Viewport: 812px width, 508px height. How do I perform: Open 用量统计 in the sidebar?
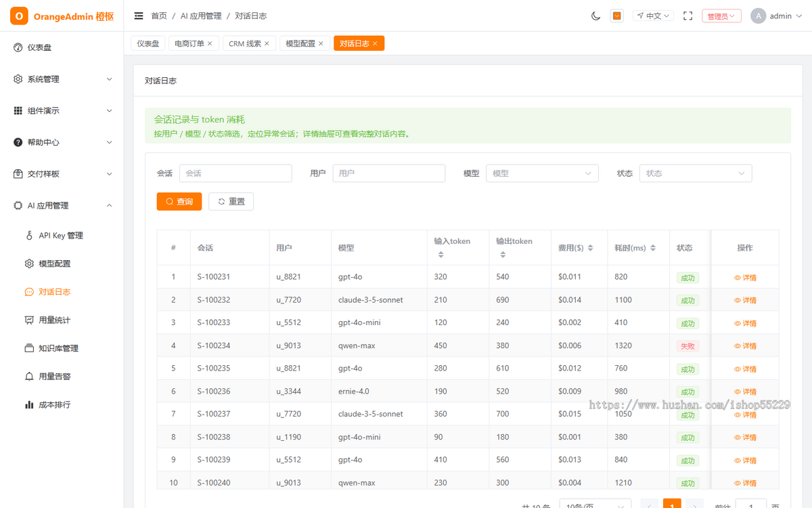[62, 320]
